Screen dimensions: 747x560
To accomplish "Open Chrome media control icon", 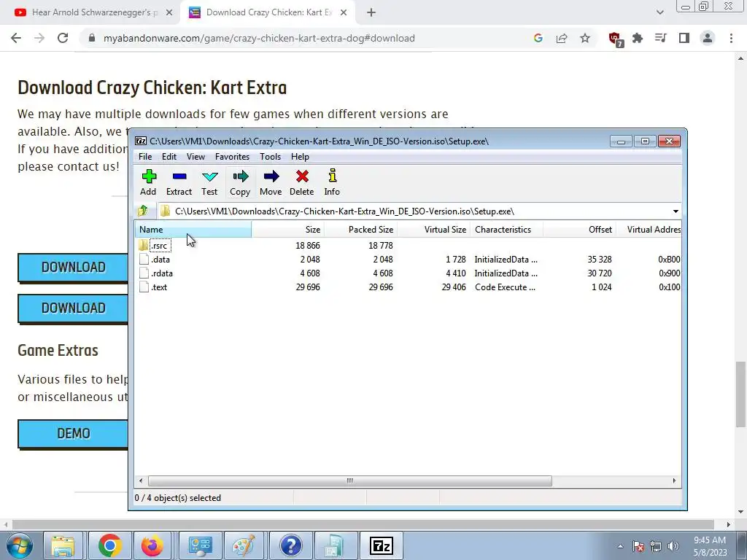I will coord(661,38).
